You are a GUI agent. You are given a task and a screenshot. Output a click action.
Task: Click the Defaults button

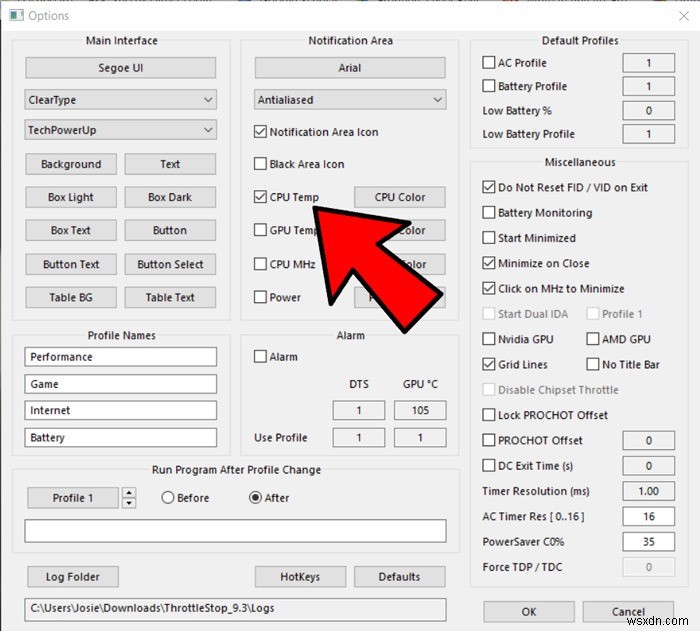[400, 577]
